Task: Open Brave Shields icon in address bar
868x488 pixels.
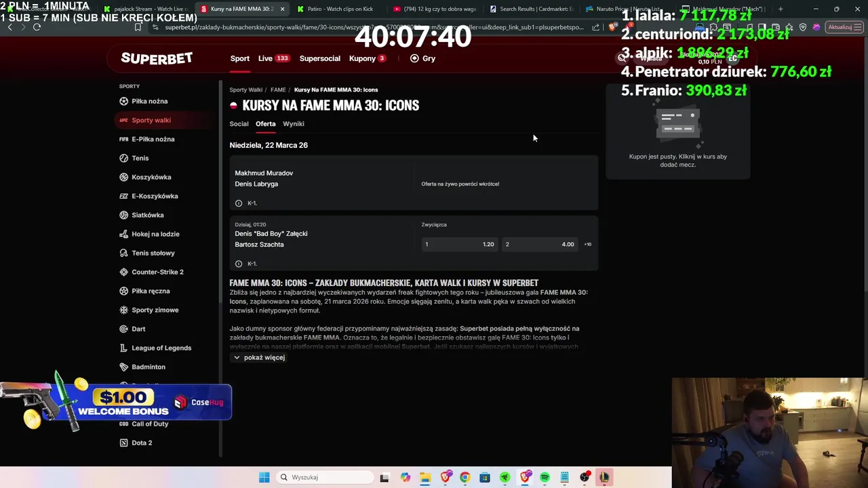Action: click(612, 27)
